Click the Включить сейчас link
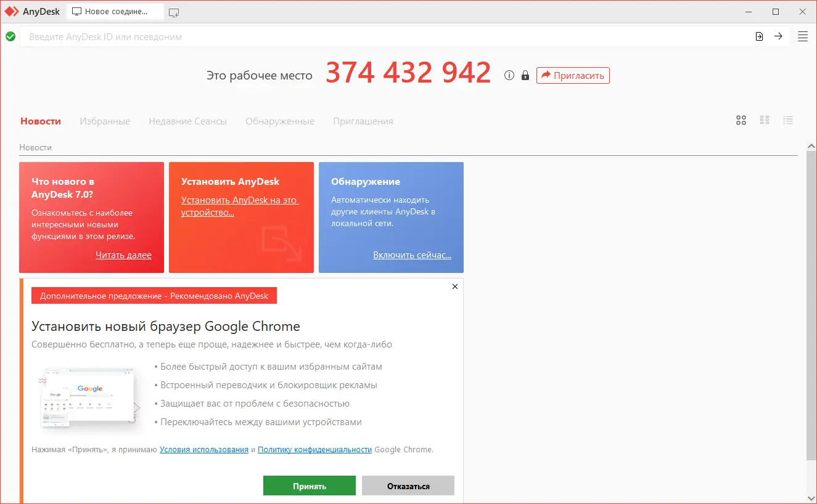This screenshot has height=504, width=817. click(412, 255)
